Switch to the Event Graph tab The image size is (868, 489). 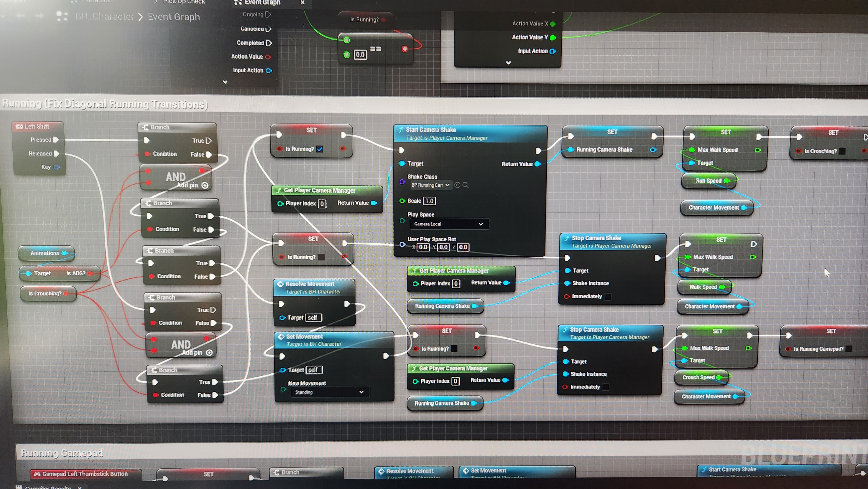pos(262,3)
